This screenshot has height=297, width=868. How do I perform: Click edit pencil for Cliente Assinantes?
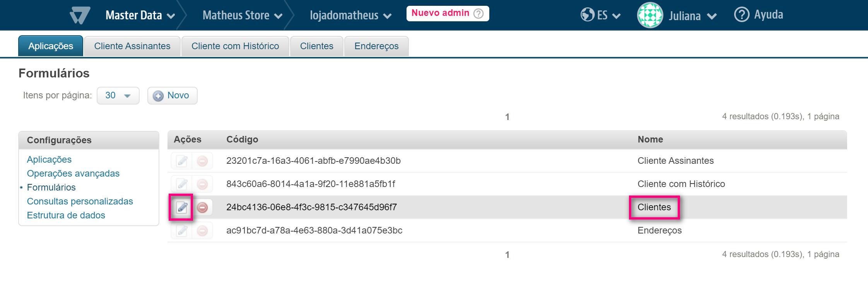tap(182, 161)
